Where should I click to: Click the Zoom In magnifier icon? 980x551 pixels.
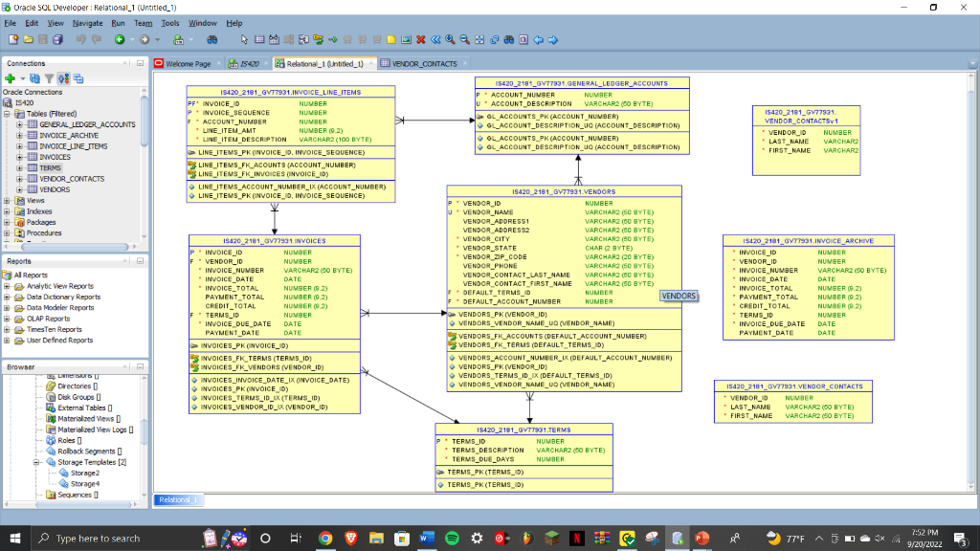451,39
